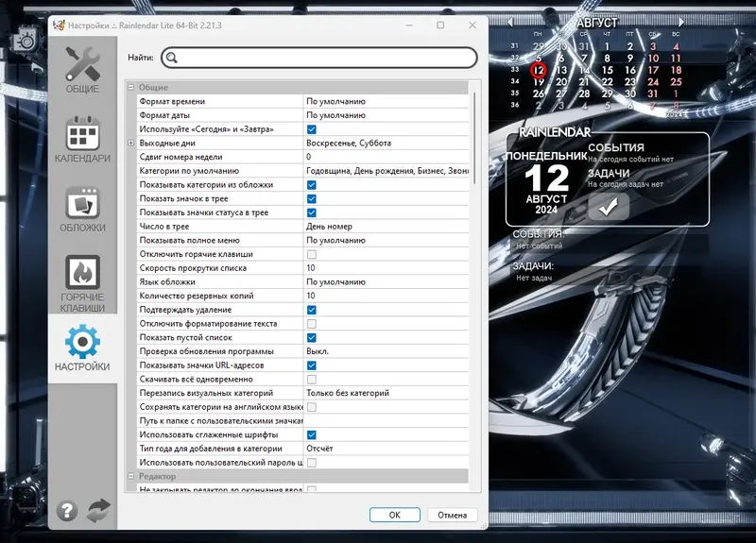Open the Календари section in sidebar
Viewport: 756px width, 543px height.
coord(82,140)
